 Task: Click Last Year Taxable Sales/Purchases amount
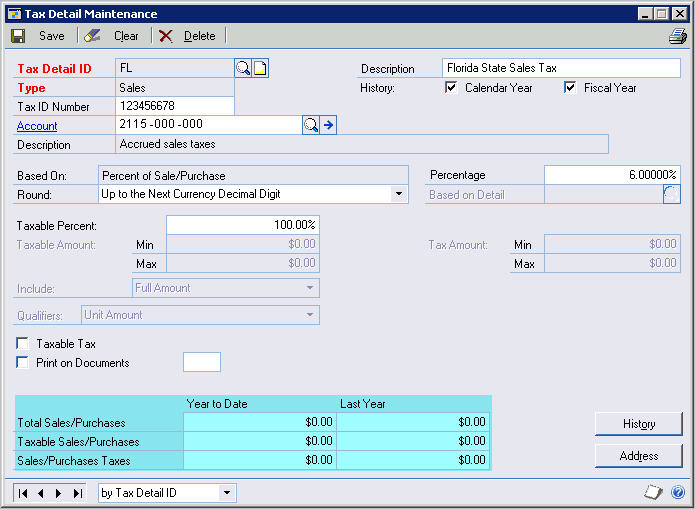click(413, 441)
